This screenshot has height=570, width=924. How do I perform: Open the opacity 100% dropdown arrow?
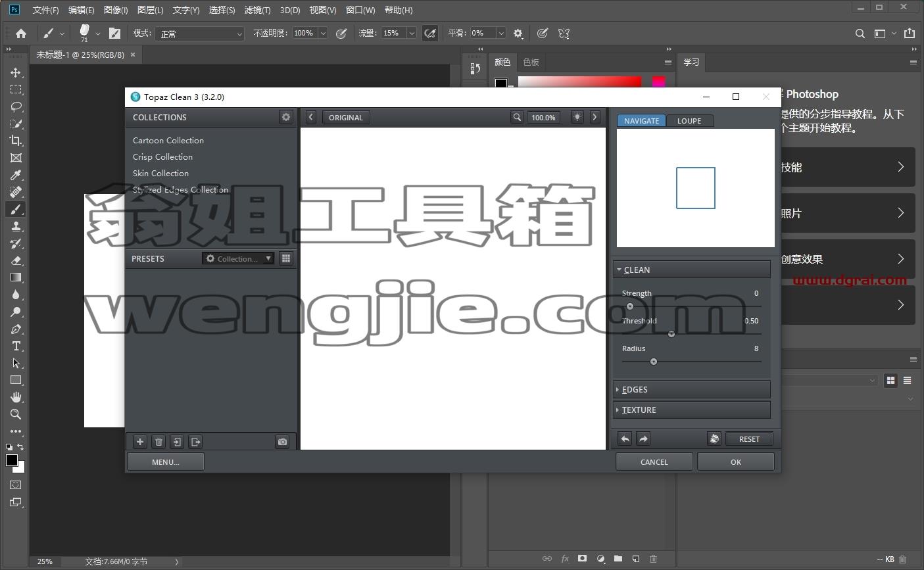click(x=323, y=34)
